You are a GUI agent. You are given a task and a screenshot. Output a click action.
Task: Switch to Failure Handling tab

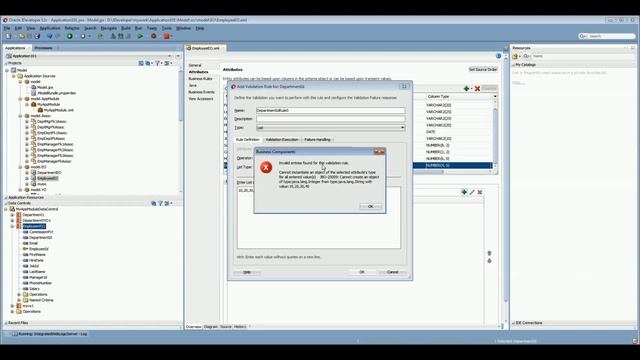317,140
